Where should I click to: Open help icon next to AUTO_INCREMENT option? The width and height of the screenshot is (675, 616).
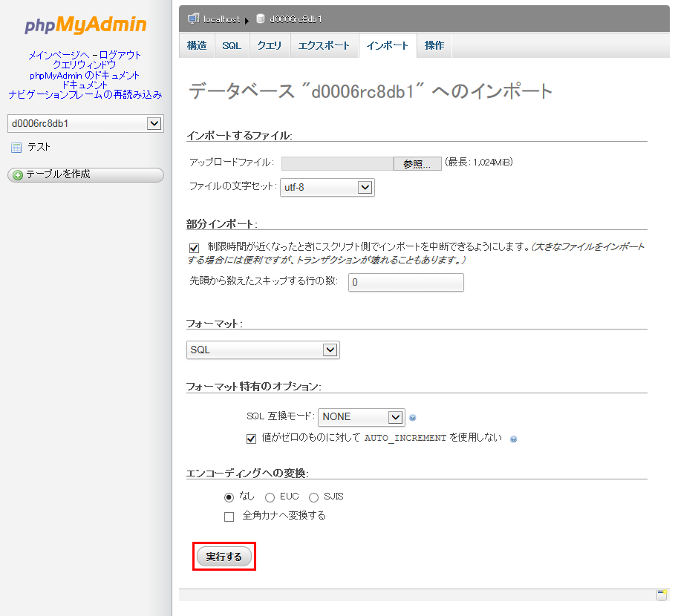513,439
